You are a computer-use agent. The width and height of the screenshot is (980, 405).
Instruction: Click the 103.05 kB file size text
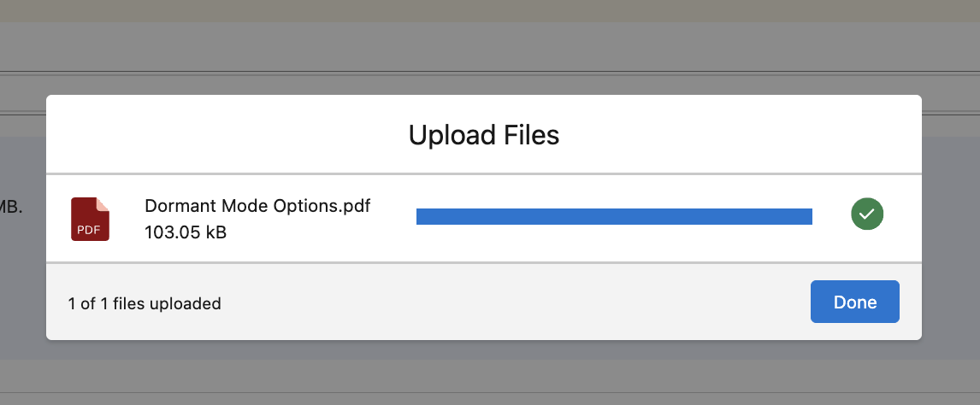186,232
